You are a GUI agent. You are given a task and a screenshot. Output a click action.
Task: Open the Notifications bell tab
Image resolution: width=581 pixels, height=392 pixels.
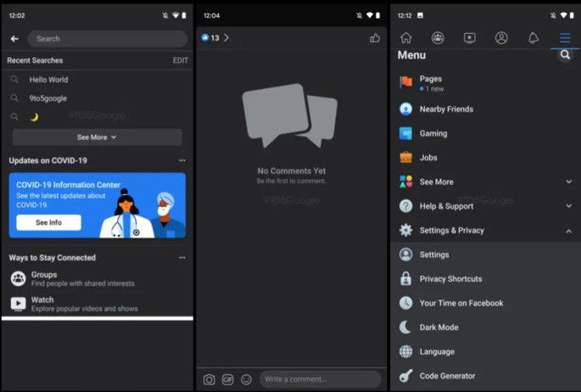[534, 37]
